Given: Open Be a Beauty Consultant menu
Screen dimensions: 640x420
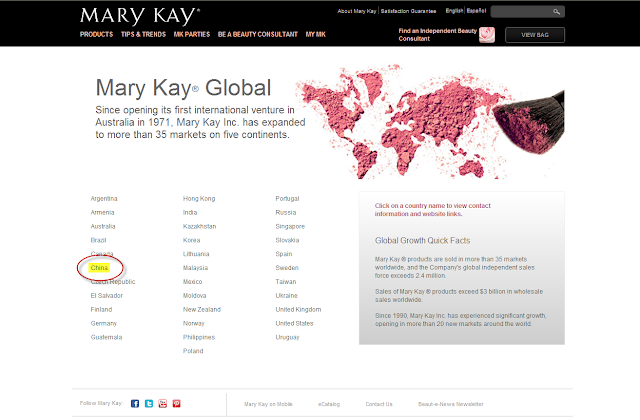Looking at the screenshot, I should (x=258, y=35).
